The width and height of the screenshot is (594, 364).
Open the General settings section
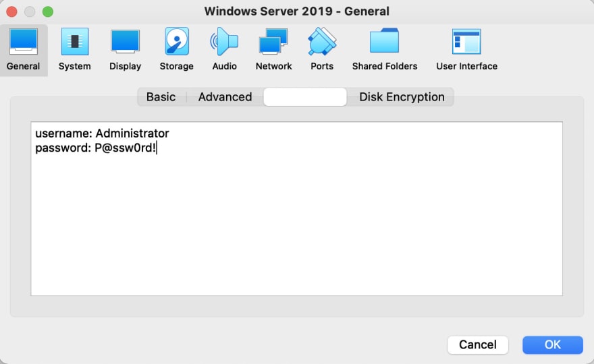[24, 51]
